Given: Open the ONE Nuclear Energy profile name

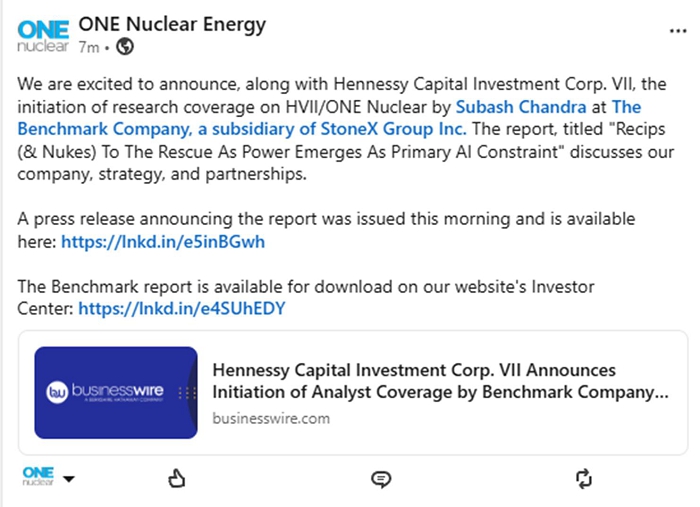Looking at the screenshot, I should click(172, 25).
